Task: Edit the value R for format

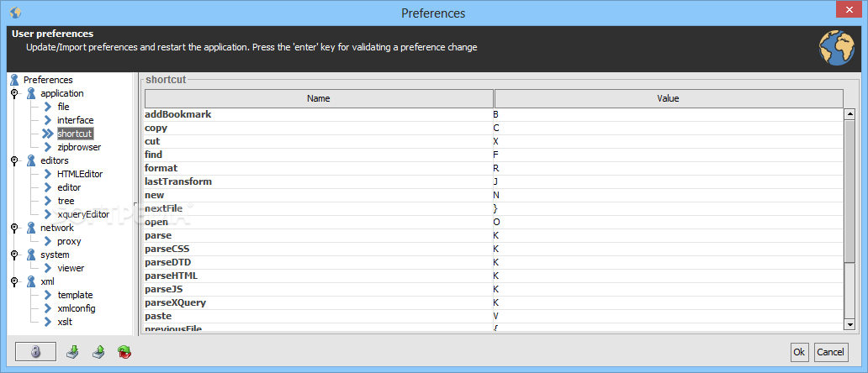Action: pos(668,169)
